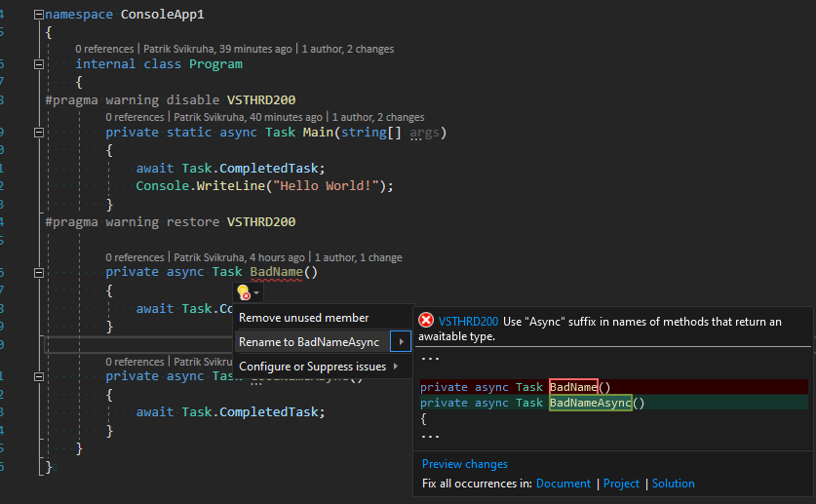816x504 pixels.
Task: Choose "Rename to BadNameAsync" quick fix
Action: pyautogui.click(x=309, y=342)
